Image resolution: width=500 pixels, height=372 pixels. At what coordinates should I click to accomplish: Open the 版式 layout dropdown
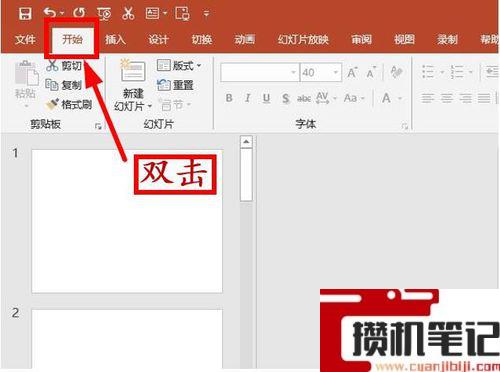coord(179,65)
